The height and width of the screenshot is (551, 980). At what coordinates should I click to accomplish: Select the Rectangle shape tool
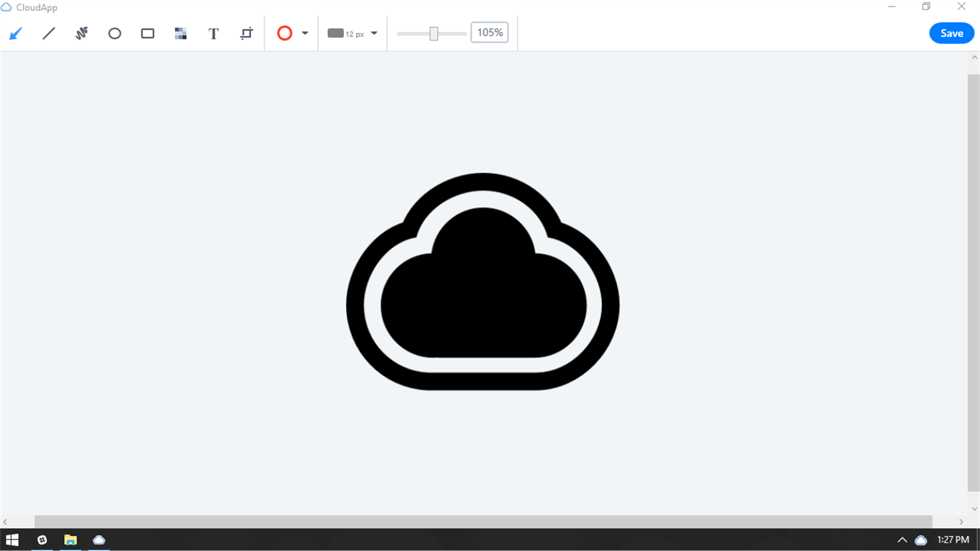[148, 33]
